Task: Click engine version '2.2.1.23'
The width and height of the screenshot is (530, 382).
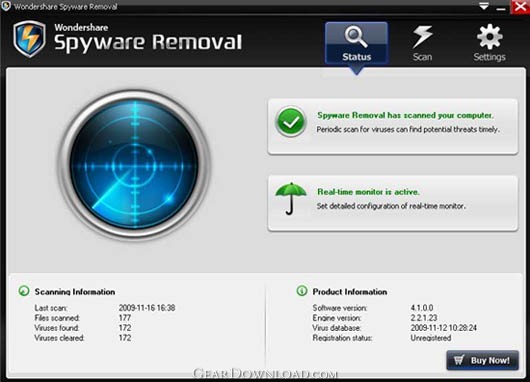Action: 424,318
